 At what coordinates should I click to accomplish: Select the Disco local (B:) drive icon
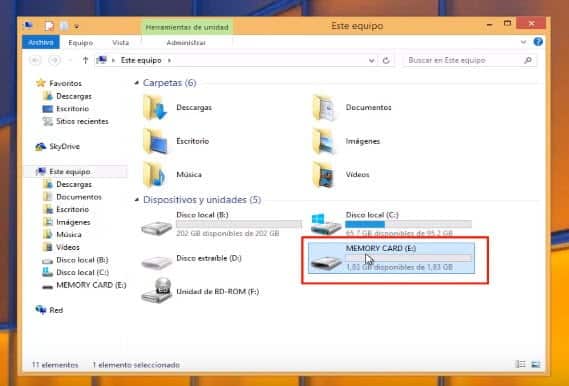click(156, 228)
